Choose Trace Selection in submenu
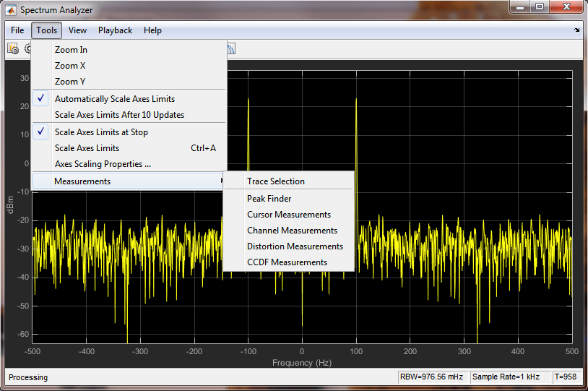This screenshot has height=391, width=588. 288,181
